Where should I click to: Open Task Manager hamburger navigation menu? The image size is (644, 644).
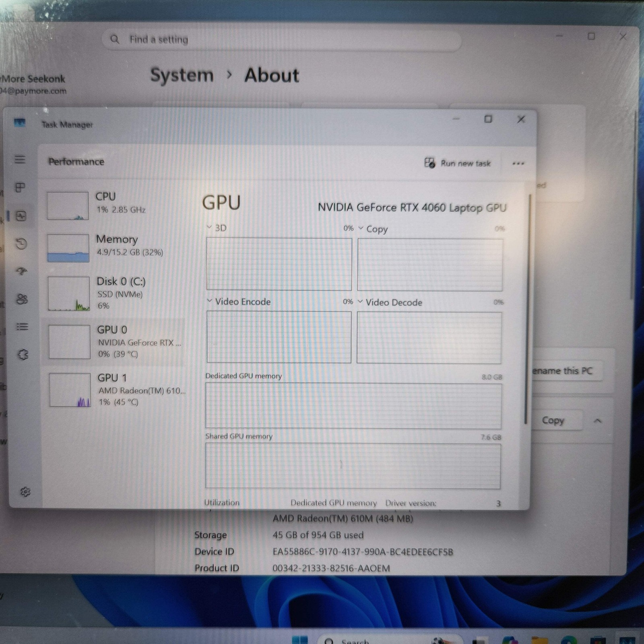(x=20, y=159)
